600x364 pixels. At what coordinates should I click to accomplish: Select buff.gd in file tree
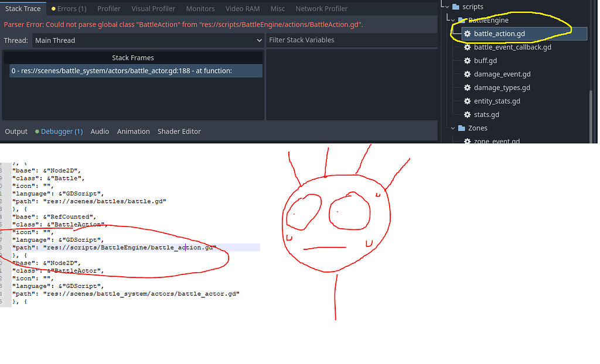[485, 61]
